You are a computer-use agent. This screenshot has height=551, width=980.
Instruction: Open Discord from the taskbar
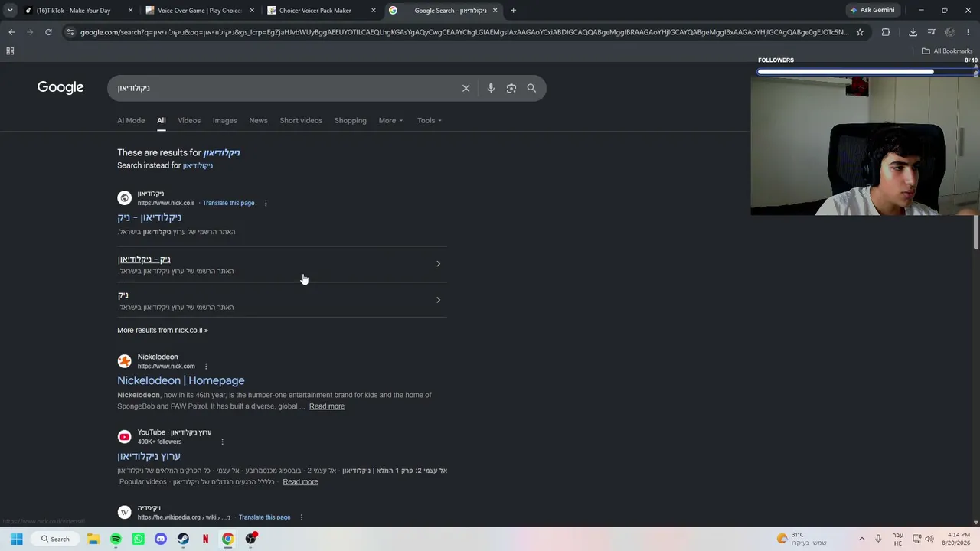coord(161,539)
